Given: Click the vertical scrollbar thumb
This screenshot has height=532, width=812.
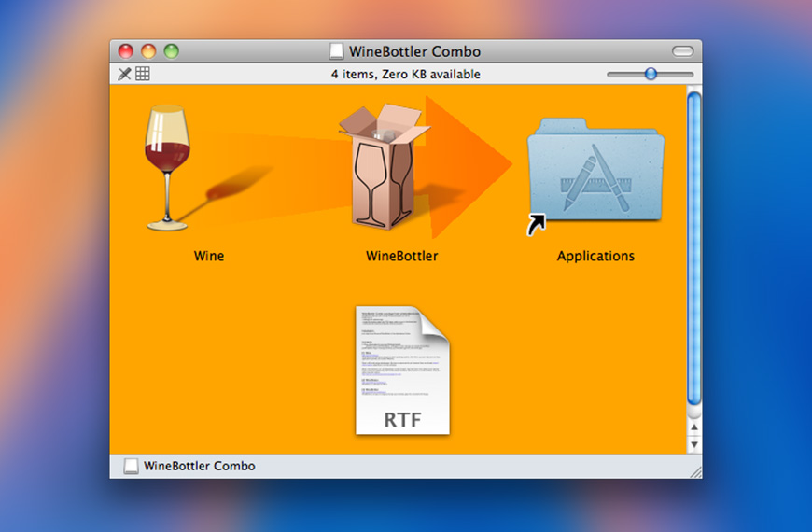Looking at the screenshot, I should point(693,248).
